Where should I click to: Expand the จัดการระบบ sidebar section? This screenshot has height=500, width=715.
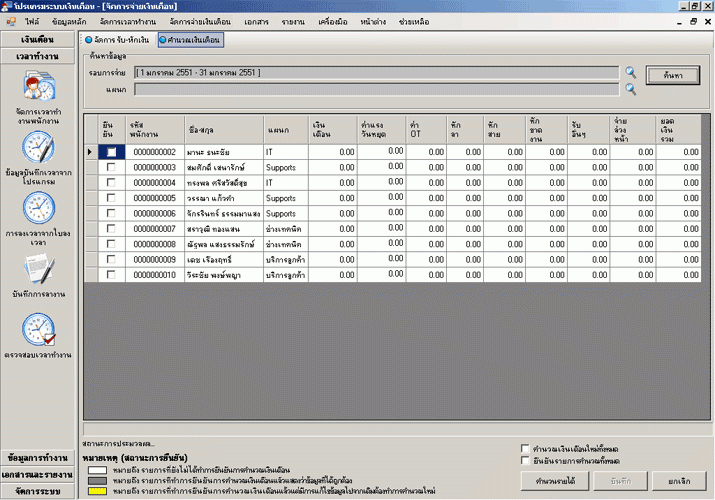[37, 491]
